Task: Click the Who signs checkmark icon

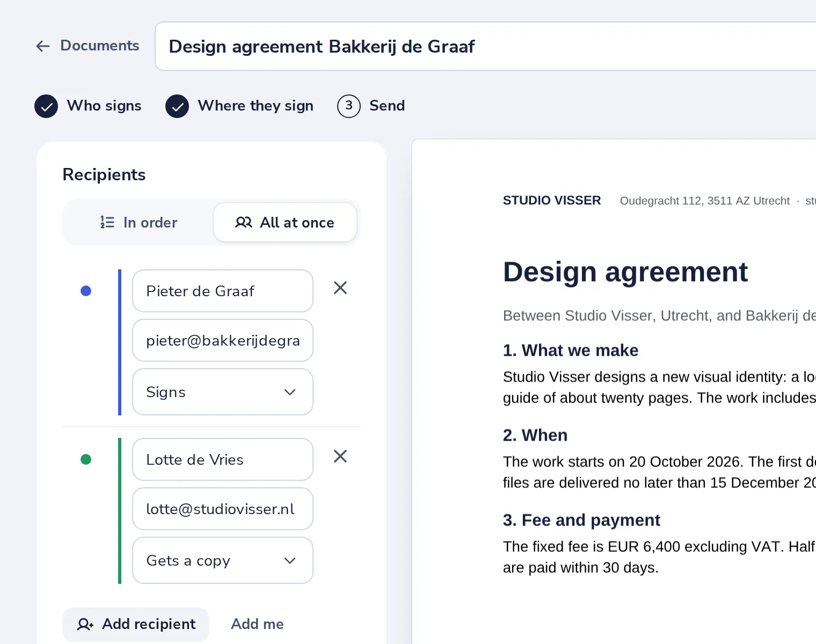Action: (46, 106)
